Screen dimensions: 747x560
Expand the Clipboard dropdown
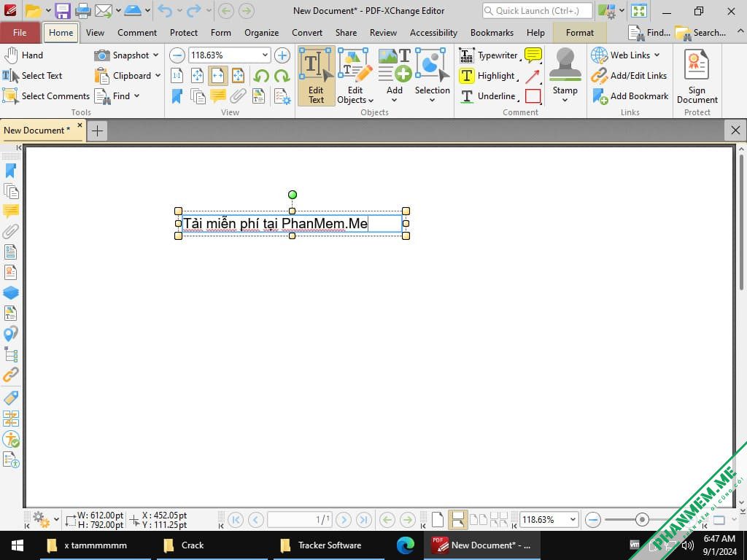pyautogui.click(x=158, y=76)
